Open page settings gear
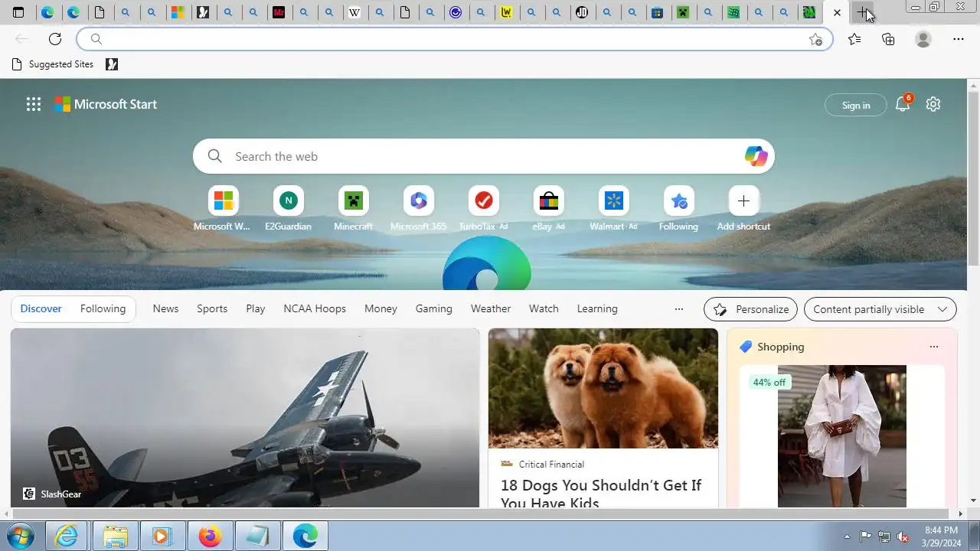980x551 pixels. [x=933, y=104]
